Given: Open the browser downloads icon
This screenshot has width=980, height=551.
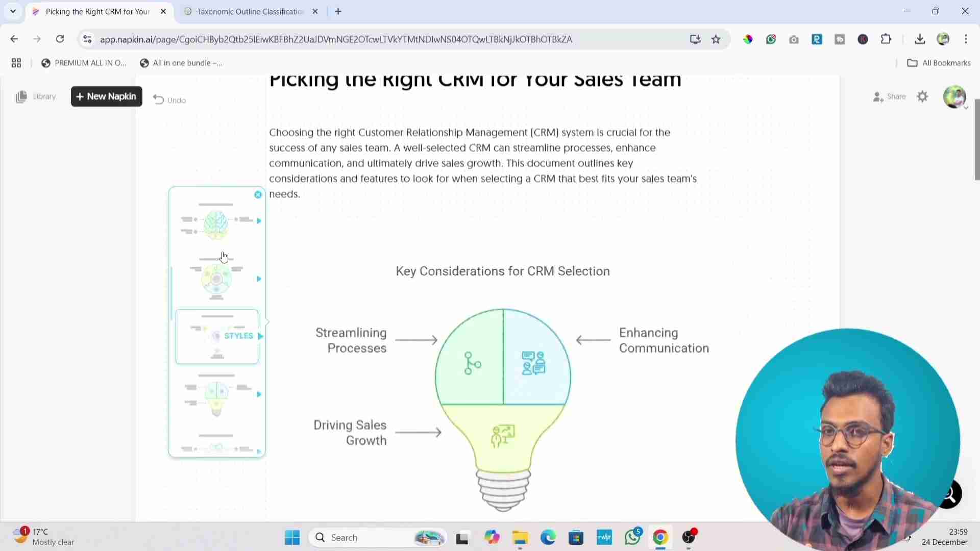Looking at the screenshot, I should tap(920, 39).
